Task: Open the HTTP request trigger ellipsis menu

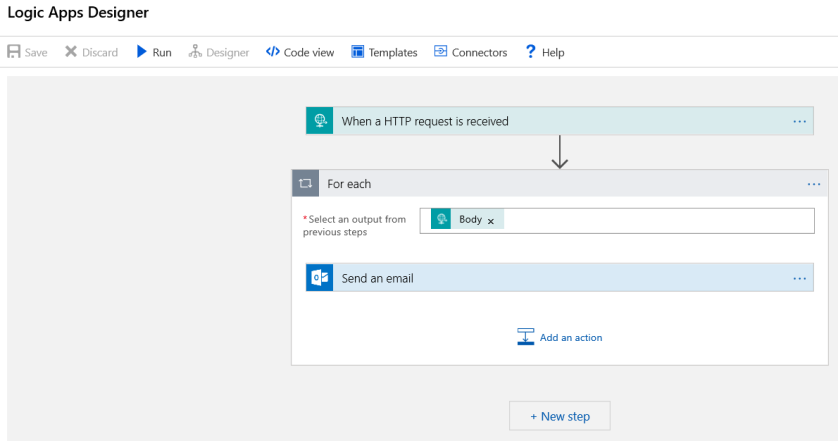Action: click(x=799, y=121)
